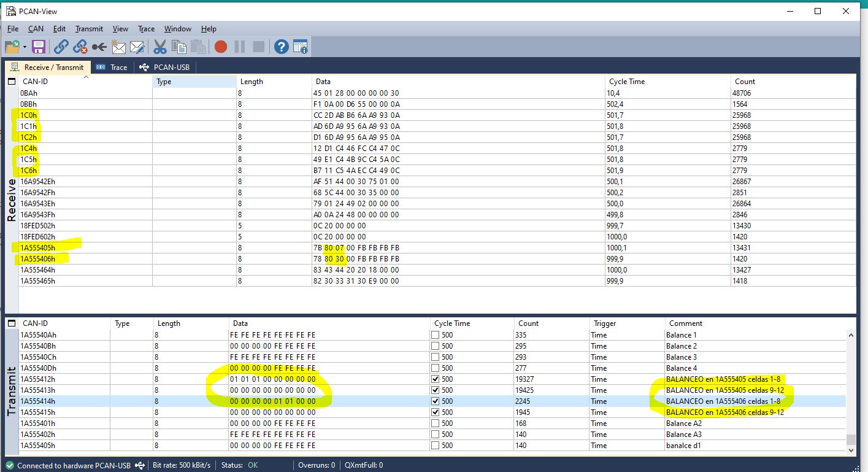Click the Count column header in Receive

745,82
